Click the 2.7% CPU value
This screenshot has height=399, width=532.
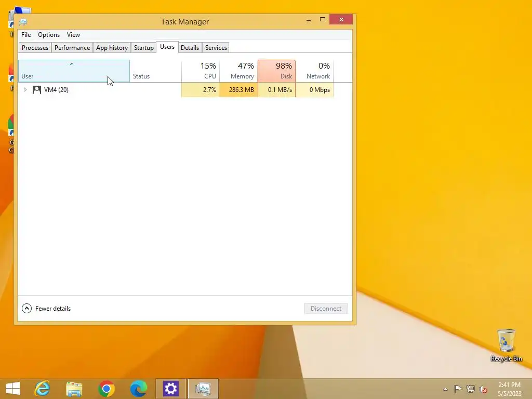209,89
